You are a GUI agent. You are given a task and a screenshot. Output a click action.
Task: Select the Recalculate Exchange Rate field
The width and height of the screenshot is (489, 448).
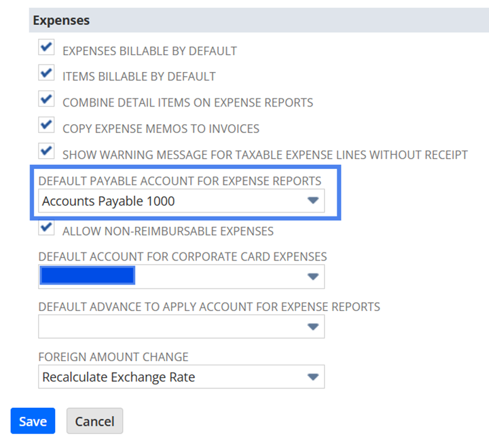(x=119, y=377)
